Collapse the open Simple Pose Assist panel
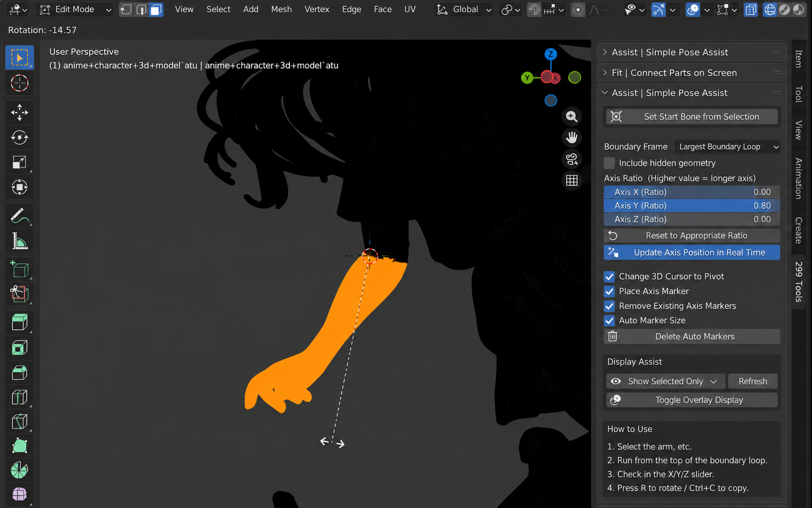The image size is (812, 508). (691, 93)
